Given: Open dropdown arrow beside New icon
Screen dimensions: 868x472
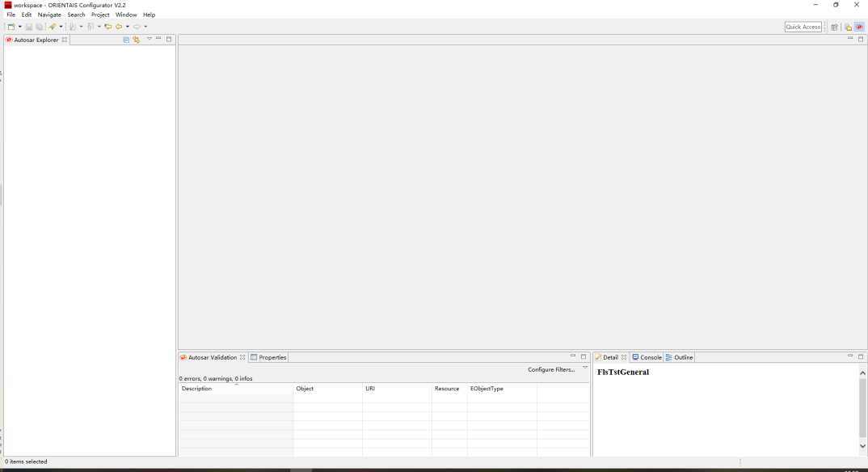Looking at the screenshot, I should pyautogui.click(x=20, y=27).
